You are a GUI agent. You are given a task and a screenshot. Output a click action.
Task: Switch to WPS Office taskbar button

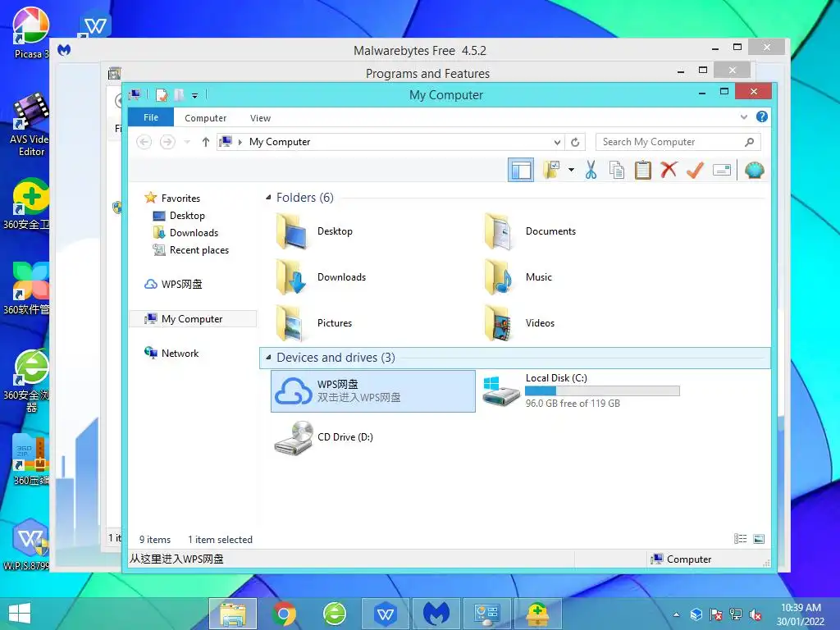tap(386, 614)
